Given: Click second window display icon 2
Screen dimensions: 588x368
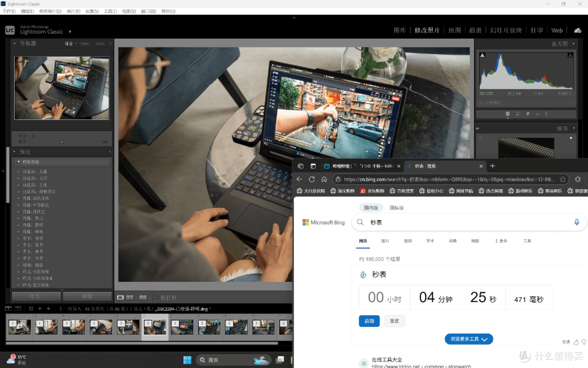Looking at the screenshot, I should [x=18, y=309].
